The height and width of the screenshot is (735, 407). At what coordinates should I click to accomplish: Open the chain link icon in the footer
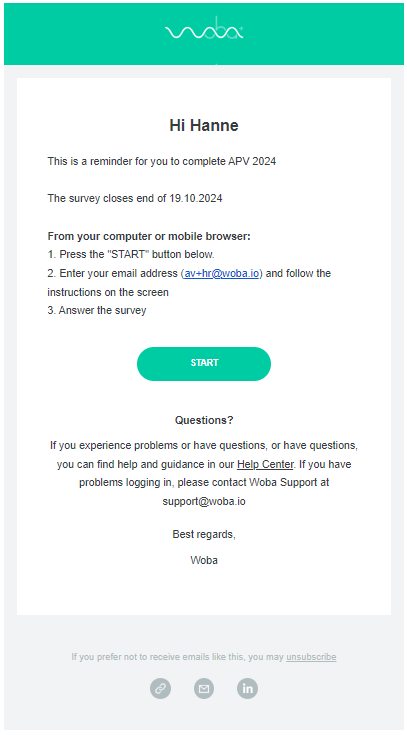[160, 688]
